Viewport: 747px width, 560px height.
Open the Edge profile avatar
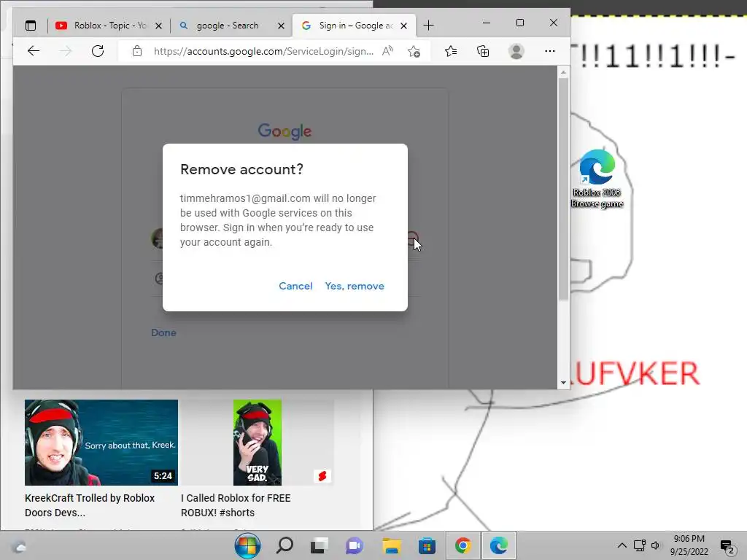coord(516,51)
